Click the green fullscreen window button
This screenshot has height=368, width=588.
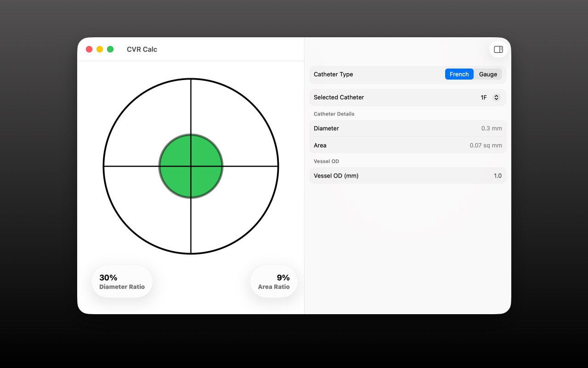coord(110,49)
